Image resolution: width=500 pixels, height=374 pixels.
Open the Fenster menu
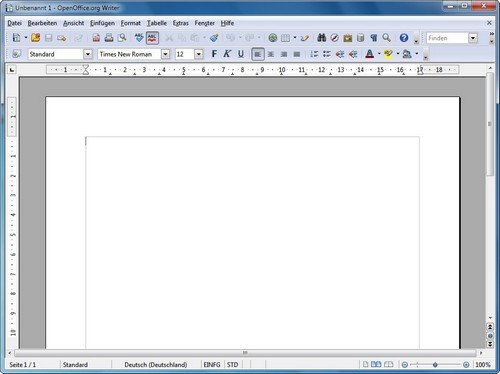click(x=205, y=23)
